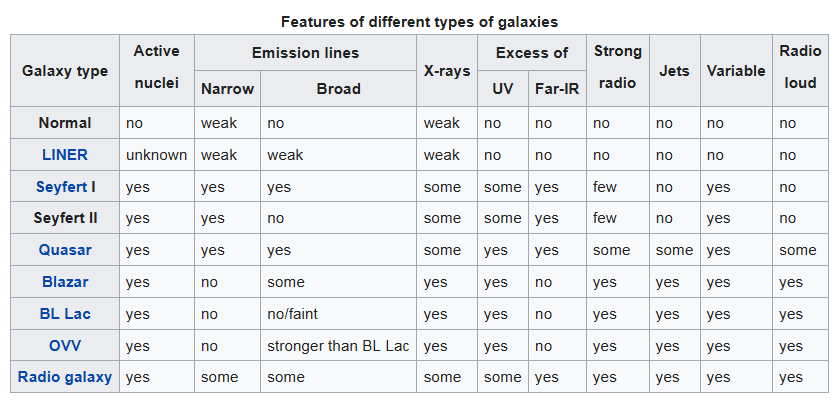Image resolution: width=834 pixels, height=403 pixels.
Task: Click the Radio loud header
Action: [x=800, y=67]
